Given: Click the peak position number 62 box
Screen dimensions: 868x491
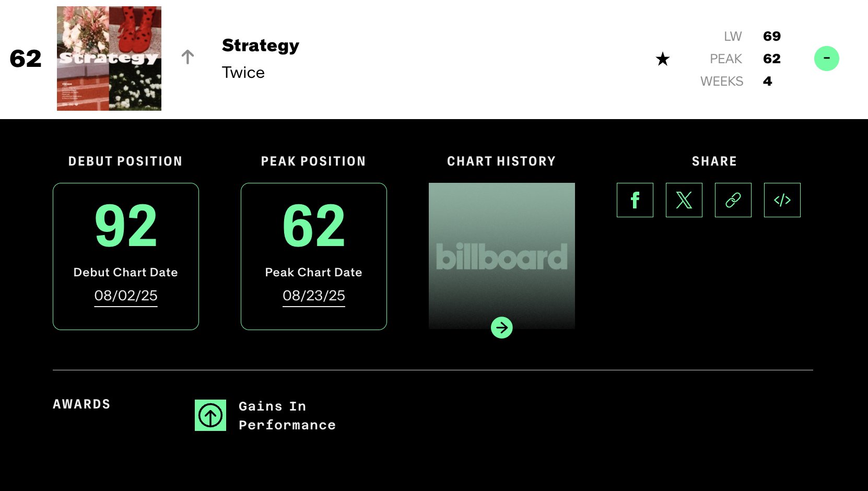Looking at the screenshot, I should point(314,226).
